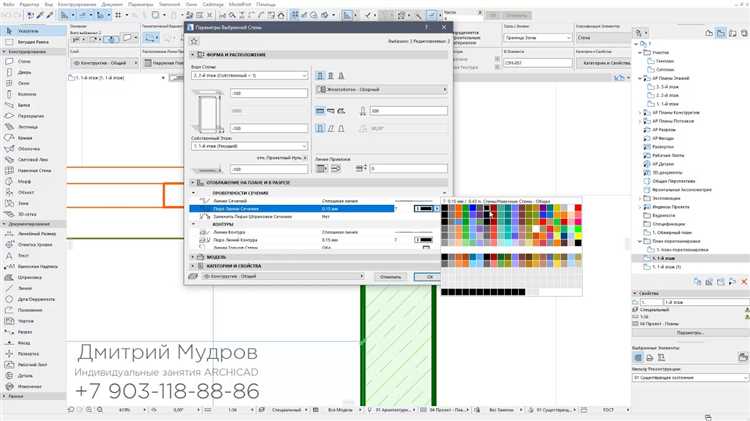Choose composite wall structure icon in dialog
The height and width of the screenshot is (421, 750).
coord(331,76)
